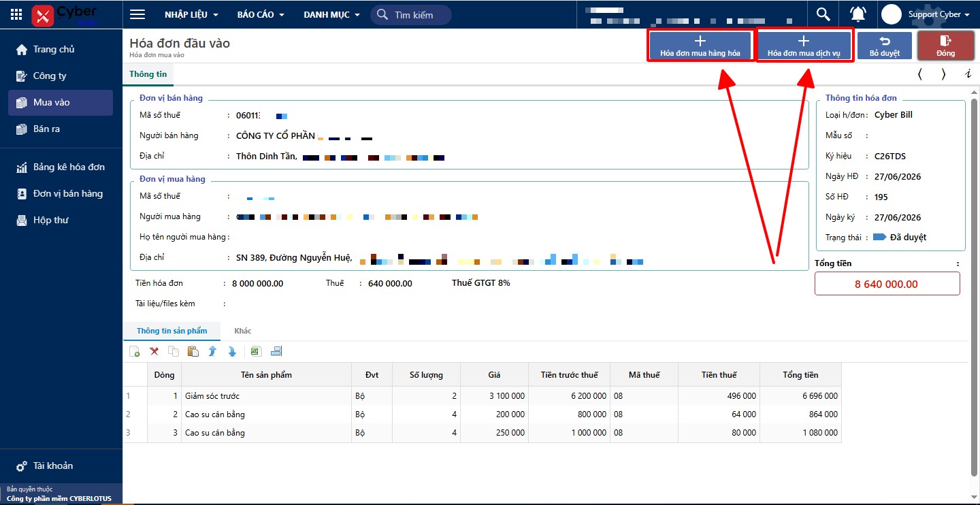Screen dimensions: 980x505
Task: Select the Giảm sóc trước product cell
Action: (266, 395)
